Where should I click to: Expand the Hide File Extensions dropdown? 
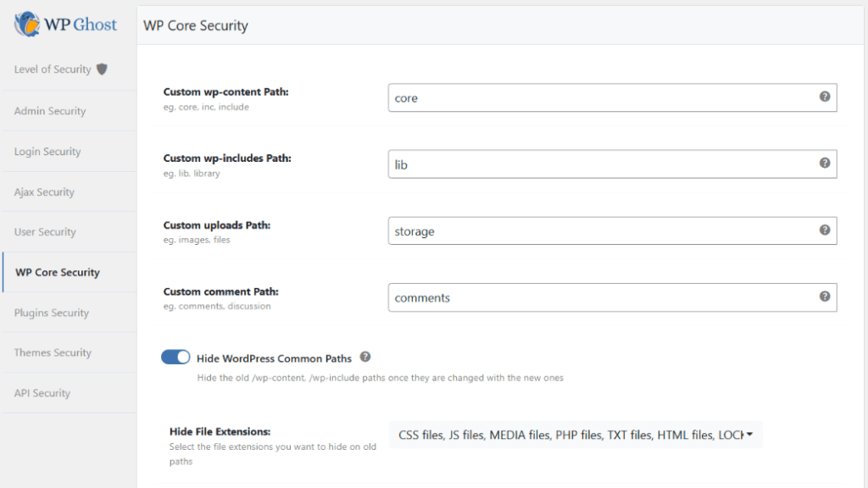tap(575, 435)
